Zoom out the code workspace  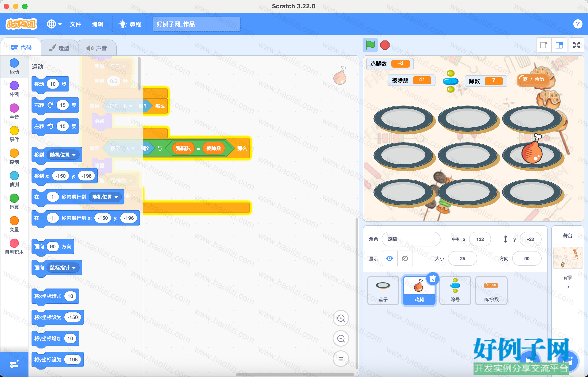point(341,339)
